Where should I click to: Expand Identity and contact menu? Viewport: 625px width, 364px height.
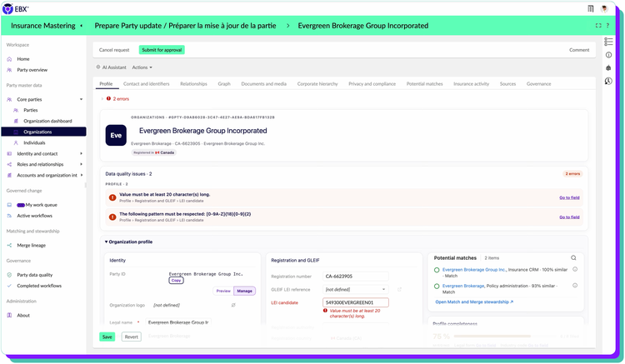click(82, 154)
